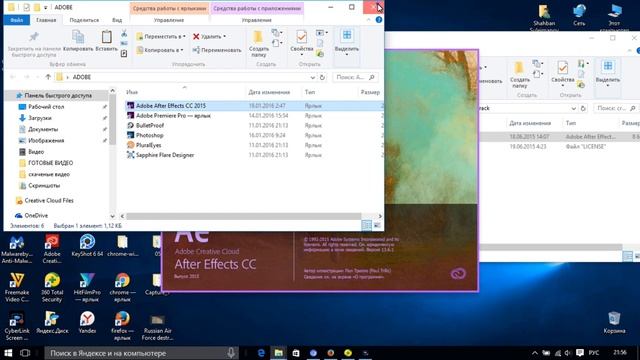Open address history dropdown in background Explorer window
Image resolution: width=640 pixels, height=360 pixels.
pos(573,108)
